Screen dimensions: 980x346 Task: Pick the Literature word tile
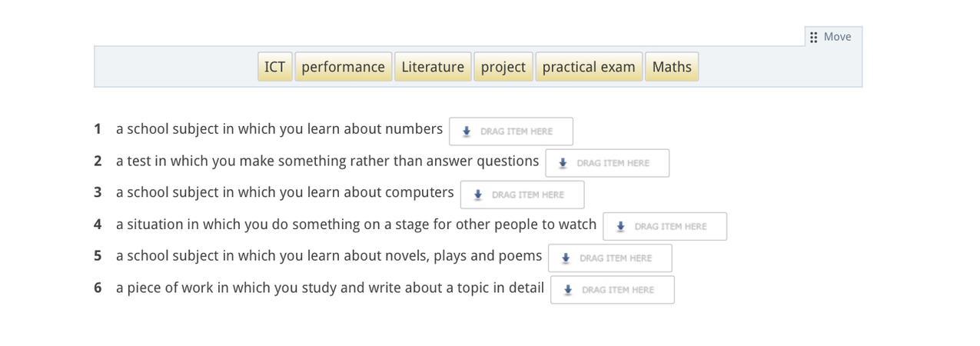click(x=433, y=67)
